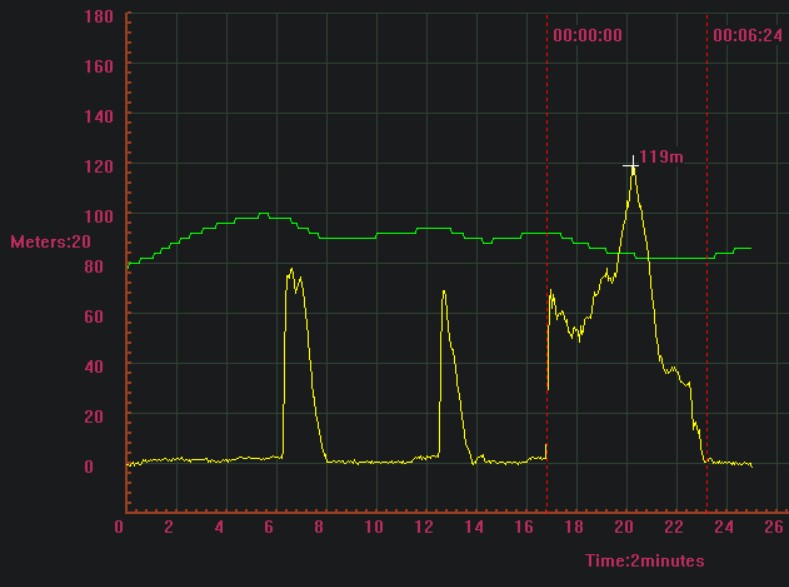Click the Meters:20 scale label

(50, 241)
